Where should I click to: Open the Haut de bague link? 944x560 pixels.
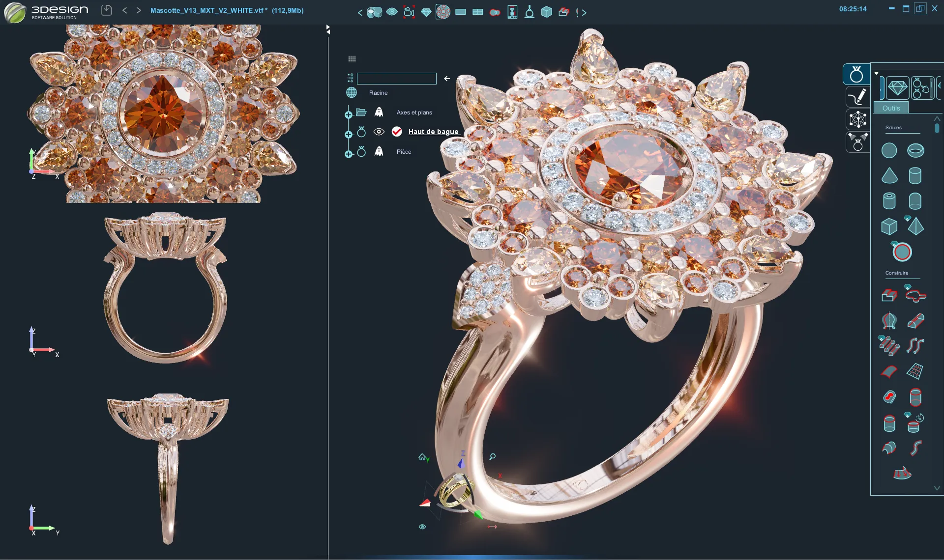tap(433, 132)
